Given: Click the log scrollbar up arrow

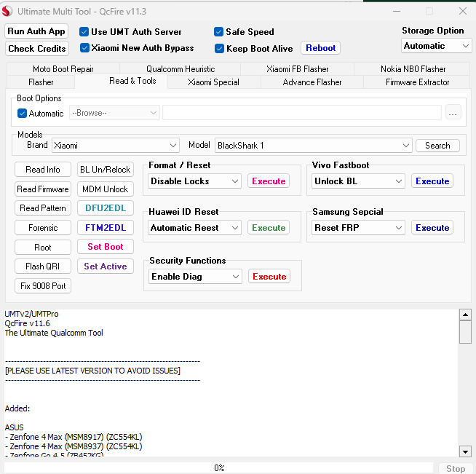Looking at the screenshot, I should pos(465,315).
